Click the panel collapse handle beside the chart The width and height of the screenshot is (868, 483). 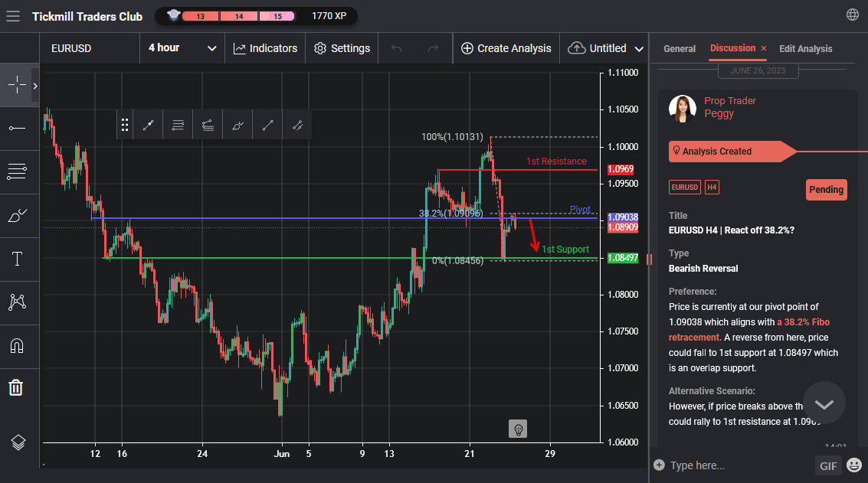click(x=649, y=259)
